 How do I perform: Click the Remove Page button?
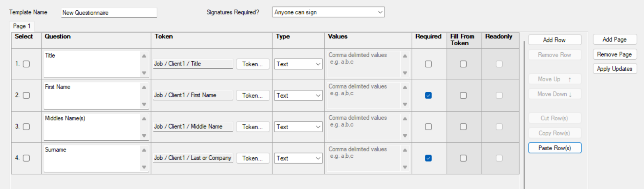(614, 54)
